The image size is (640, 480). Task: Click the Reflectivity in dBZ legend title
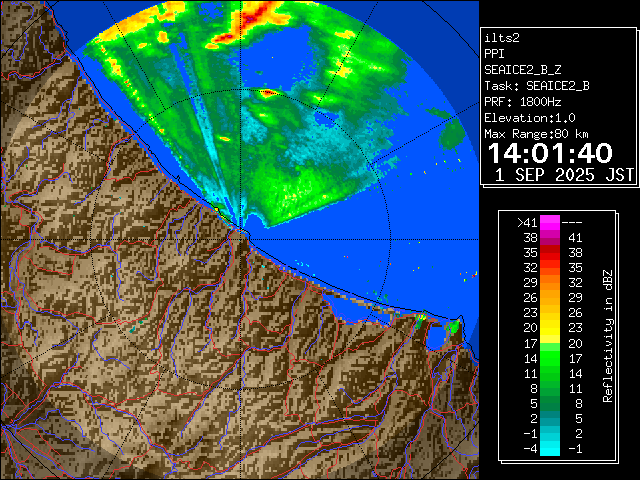point(607,335)
